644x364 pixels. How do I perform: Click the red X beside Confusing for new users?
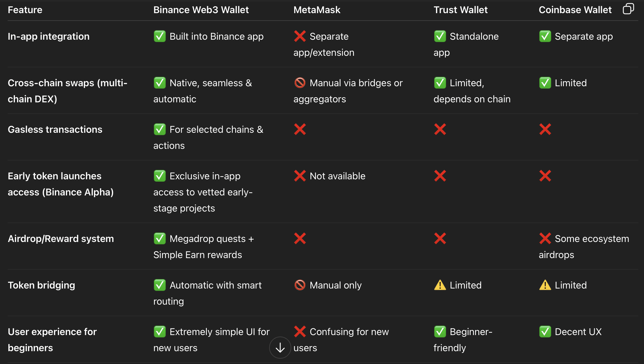300,332
